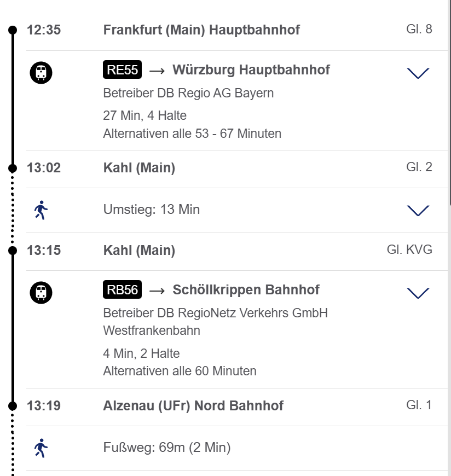Screen dimensions: 451x476
Task: Click the RE55 line badge
Action: [x=123, y=70]
